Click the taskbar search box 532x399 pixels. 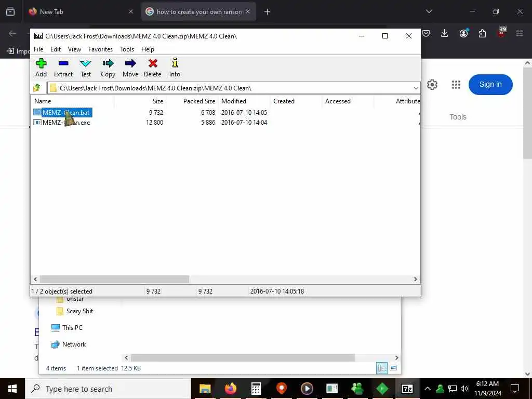pos(108,389)
